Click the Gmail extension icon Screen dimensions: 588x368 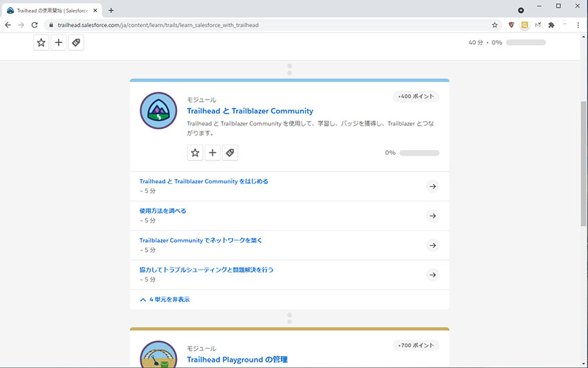coord(538,25)
